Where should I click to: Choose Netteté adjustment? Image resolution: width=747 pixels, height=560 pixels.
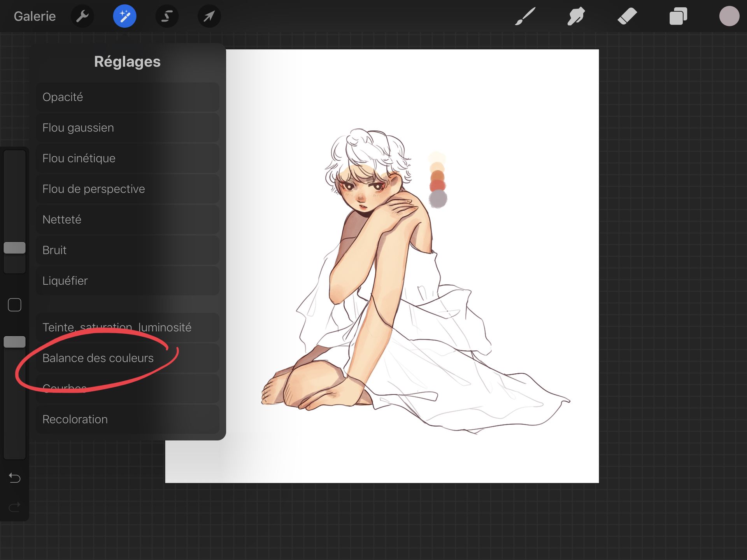click(x=128, y=219)
